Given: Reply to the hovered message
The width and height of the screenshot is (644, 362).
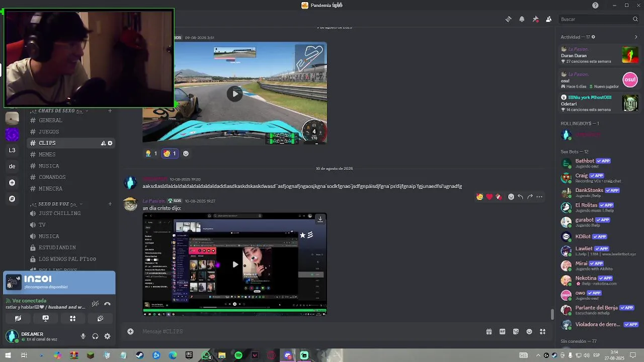Looking at the screenshot, I should (520, 197).
